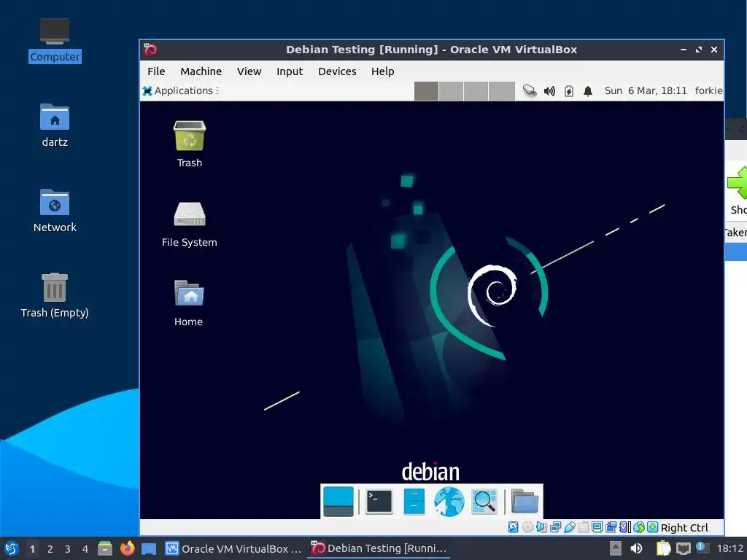This screenshot has height=560, width=747.
Task: Switch to fourth guest workspace in Xfce panel
Action: click(x=502, y=91)
